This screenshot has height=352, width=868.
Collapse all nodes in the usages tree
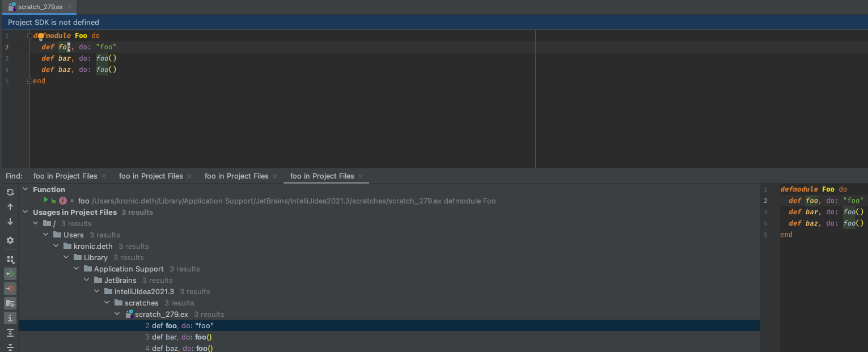pos(10,347)
